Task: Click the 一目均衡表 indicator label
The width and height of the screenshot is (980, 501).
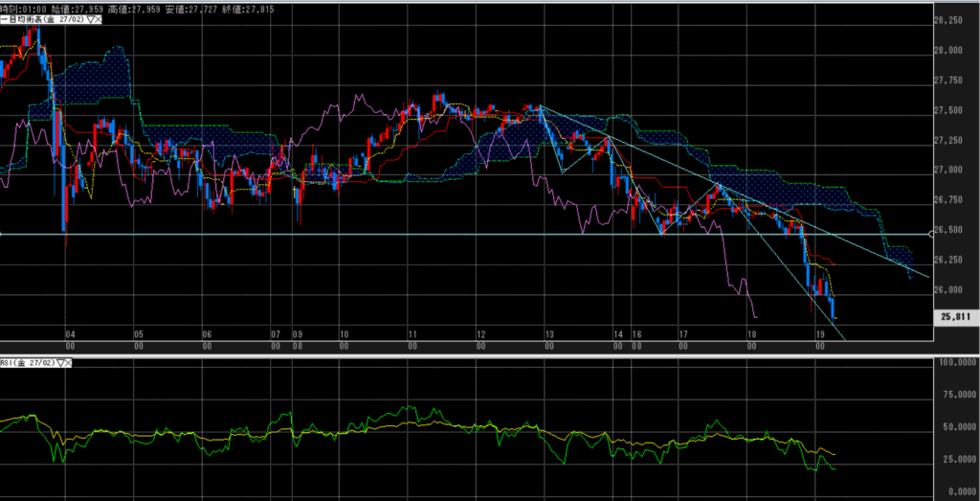Action: [x=29, y=20]
